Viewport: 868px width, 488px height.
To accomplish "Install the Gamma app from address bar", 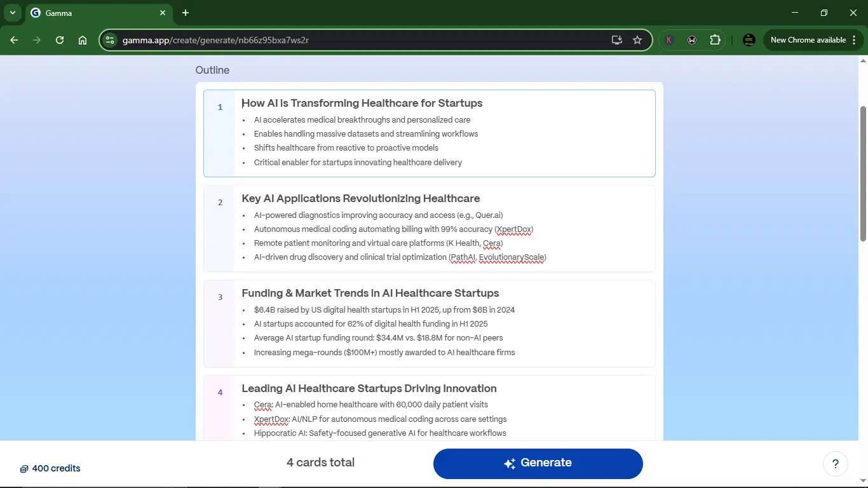I will pyautogui.click(x=617, y=40).
